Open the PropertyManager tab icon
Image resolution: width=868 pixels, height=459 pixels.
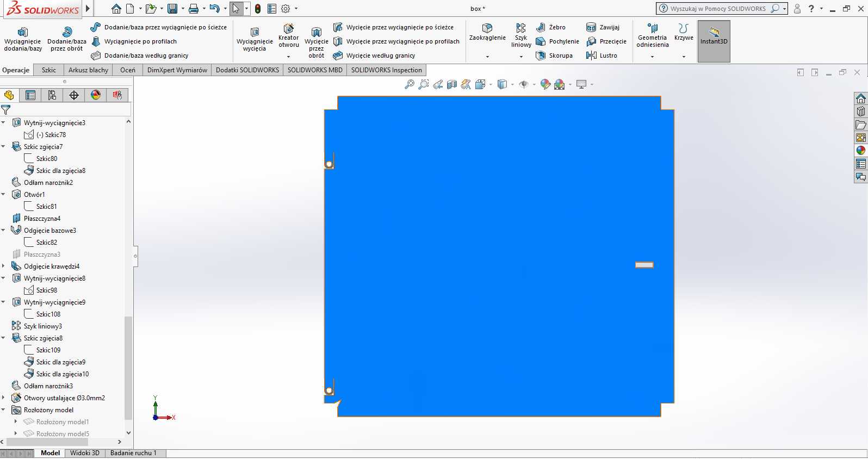pos(30,95)
